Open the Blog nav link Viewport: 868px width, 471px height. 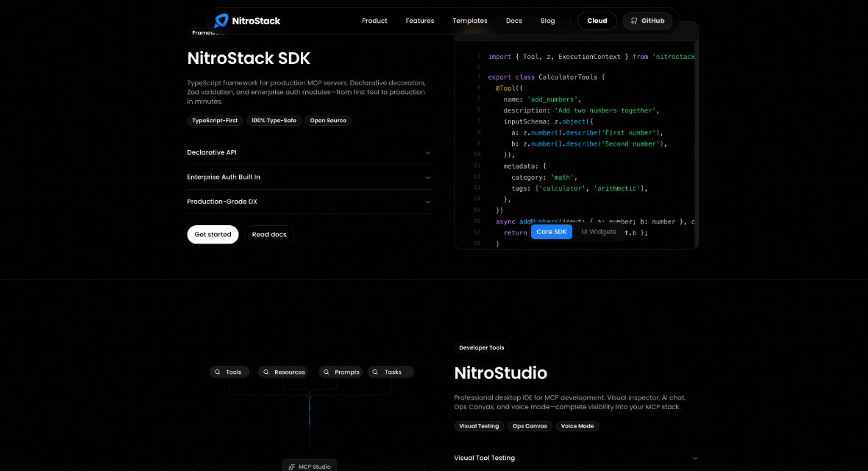pos(547,21)
